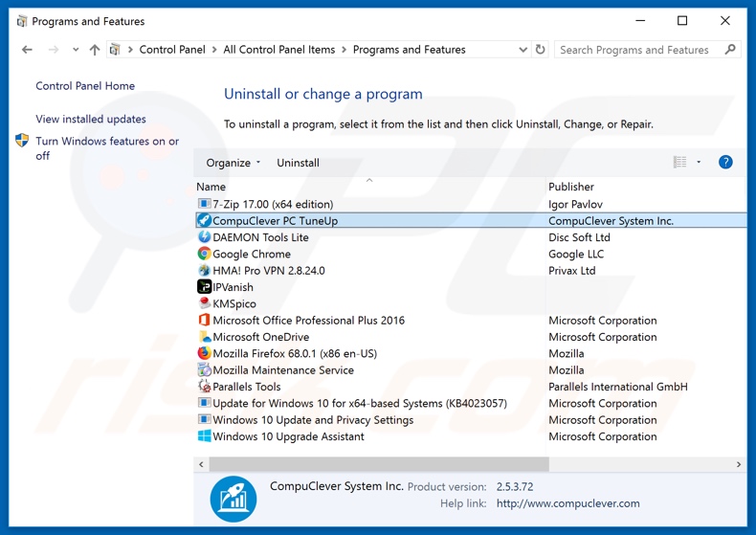Screen dimensions: 756x535
Task: Click the 7-Zip program icon
Action: point(205,204)
